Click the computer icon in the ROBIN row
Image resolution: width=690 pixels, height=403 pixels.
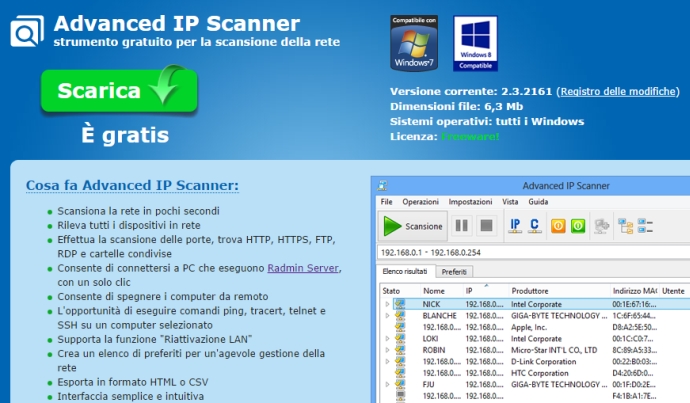(400, 350)
